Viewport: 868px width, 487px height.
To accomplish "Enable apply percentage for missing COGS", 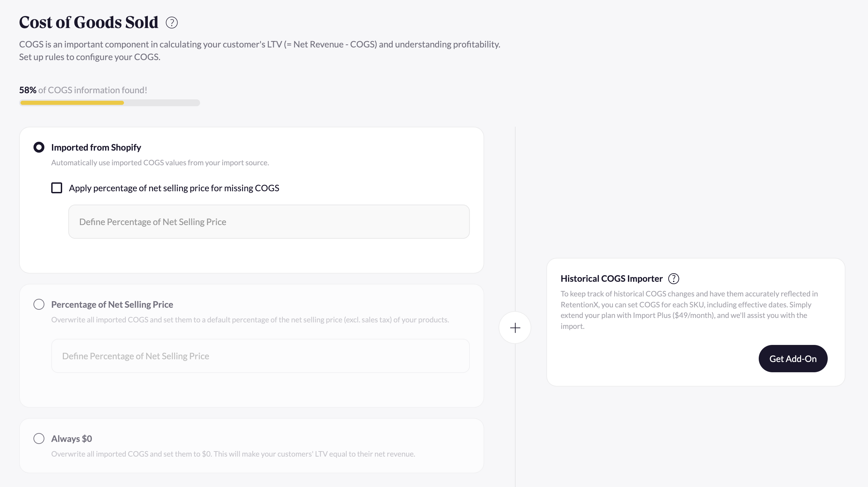I will [x=57, y=187].
